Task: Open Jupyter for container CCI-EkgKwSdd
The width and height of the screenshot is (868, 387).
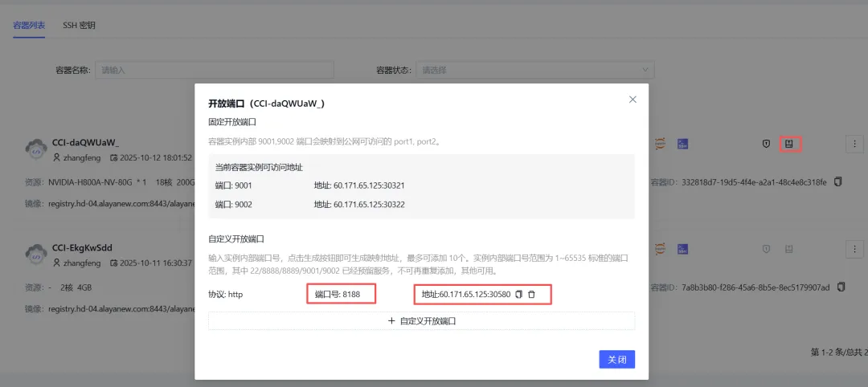Action: click(x=660, y=249)
